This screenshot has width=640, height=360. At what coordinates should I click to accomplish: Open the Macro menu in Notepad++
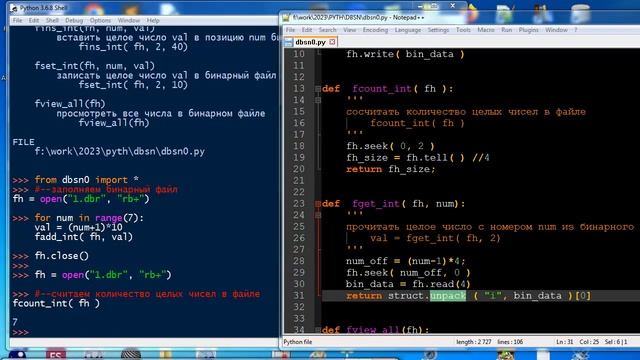point(486,30)
